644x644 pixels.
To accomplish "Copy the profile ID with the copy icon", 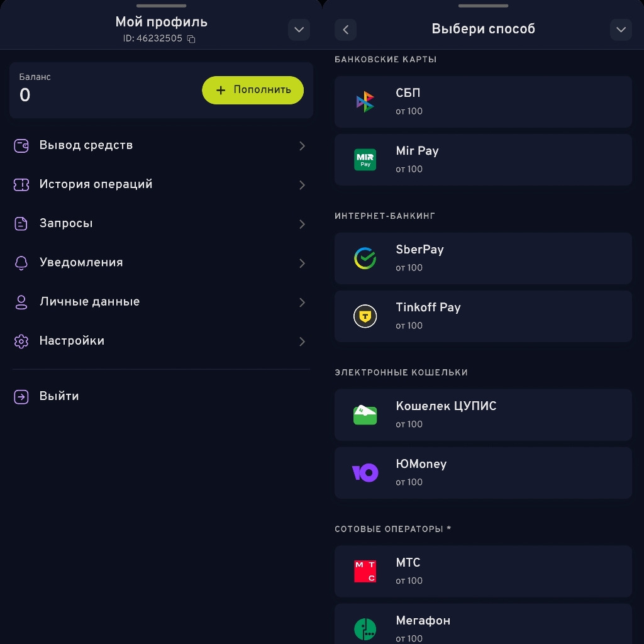I will tap(192, 39).
